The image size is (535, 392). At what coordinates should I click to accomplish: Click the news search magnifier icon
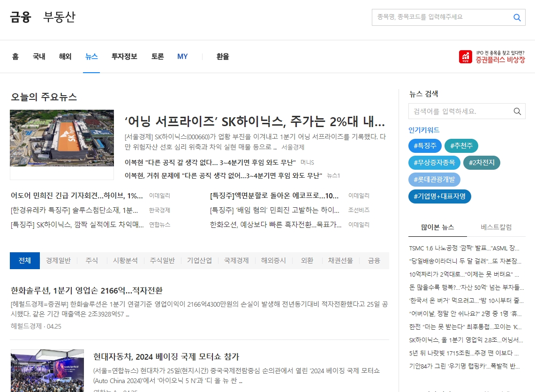[x=517, y=111]
